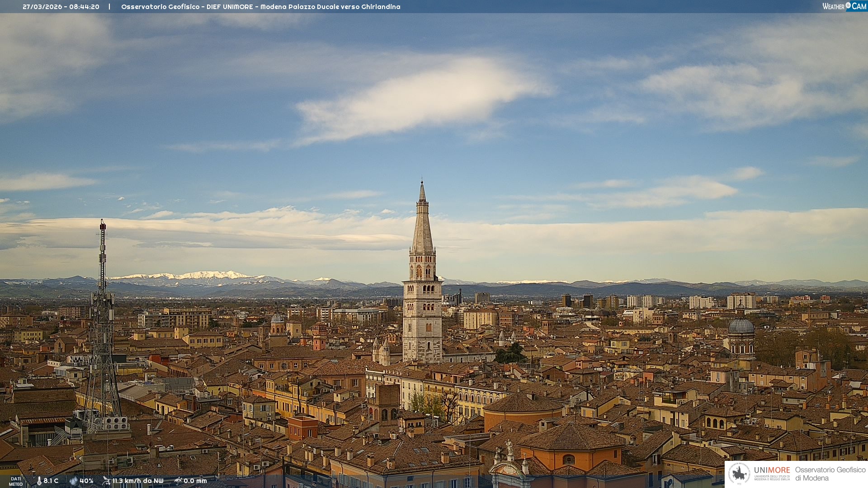Click the 0.0 mm rainfall value
868x488 pixels.
(195, 481)
